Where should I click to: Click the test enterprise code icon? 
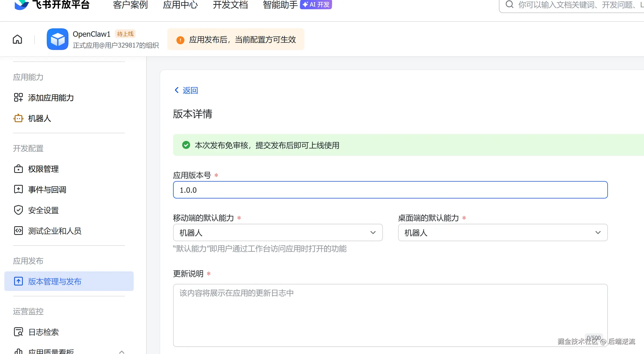[x=18, y=231]
